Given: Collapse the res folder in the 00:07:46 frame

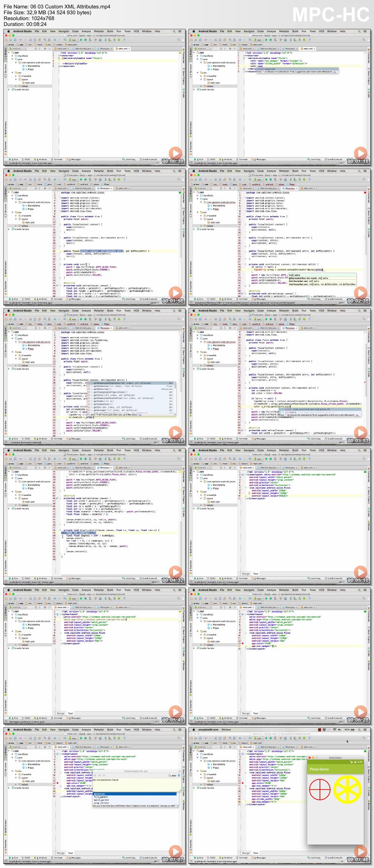Looking at the screenshot, I should tap(198, 771).
